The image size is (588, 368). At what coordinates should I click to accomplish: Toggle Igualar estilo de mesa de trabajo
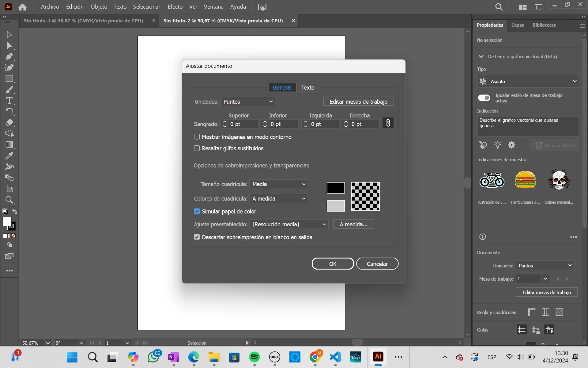[x=484, y=98]
